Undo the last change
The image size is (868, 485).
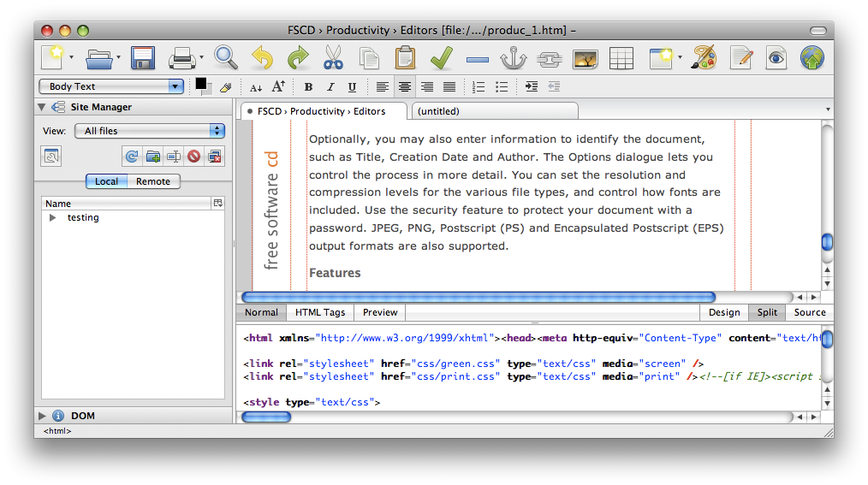click(262, 57)
